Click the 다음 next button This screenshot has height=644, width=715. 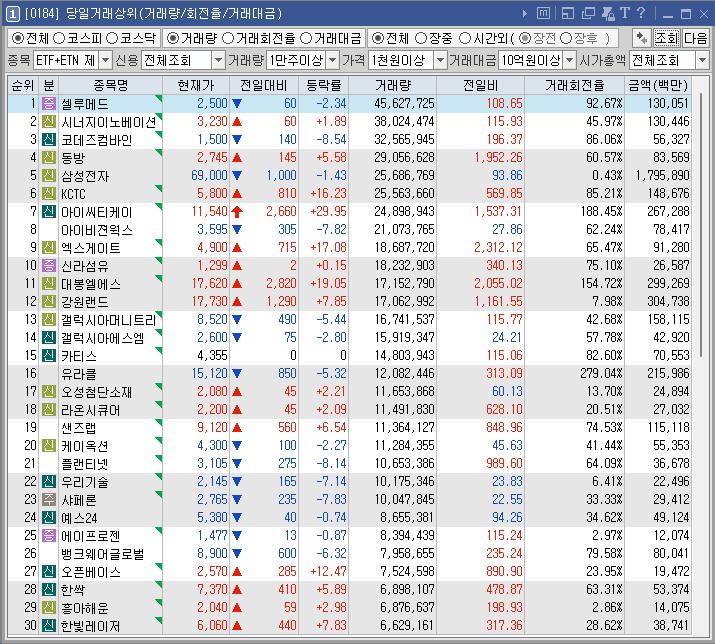[695, 38]
